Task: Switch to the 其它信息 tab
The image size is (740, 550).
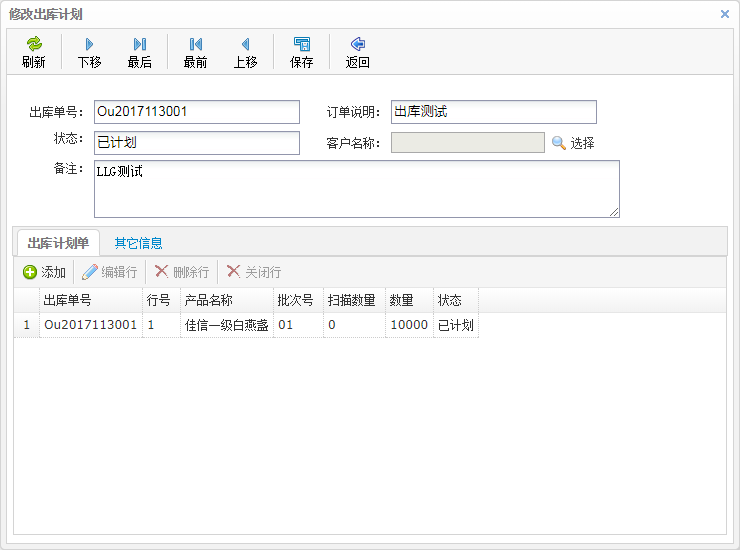Action: click(138, 242)
